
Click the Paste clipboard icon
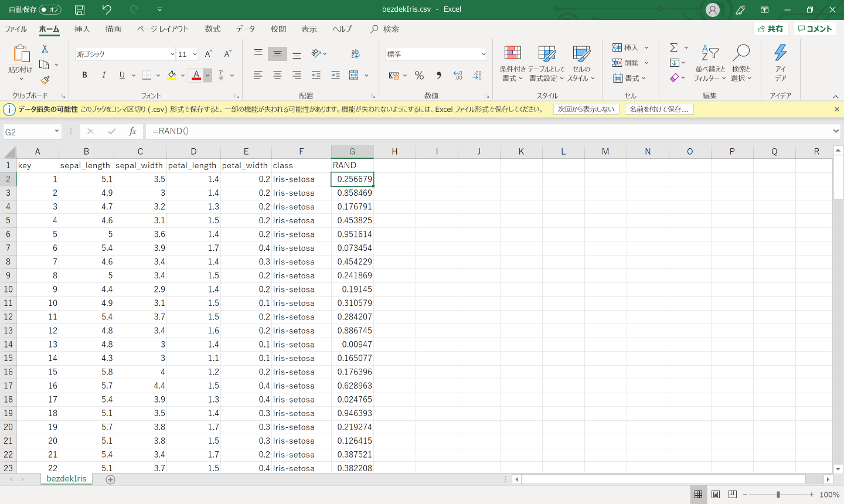point(21,54)
